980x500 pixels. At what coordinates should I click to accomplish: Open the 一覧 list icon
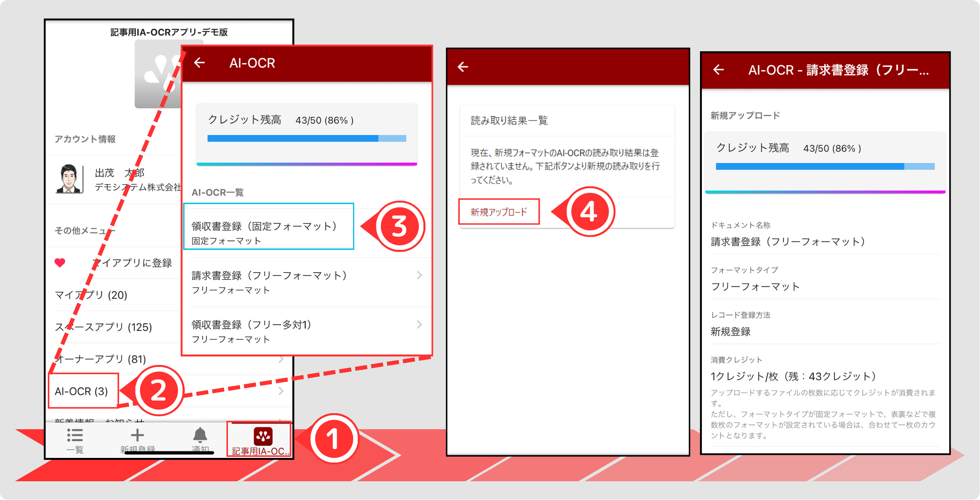tap(75, 435)
